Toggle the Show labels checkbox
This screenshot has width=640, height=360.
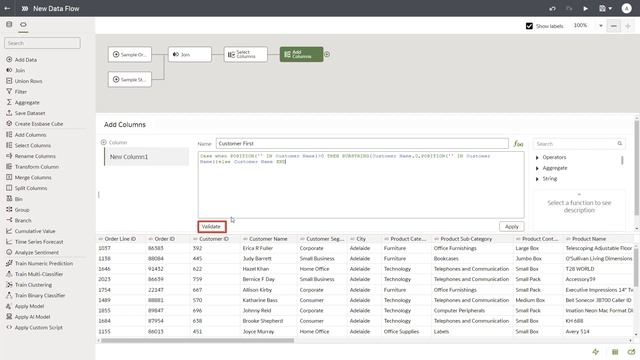(529, 26)
